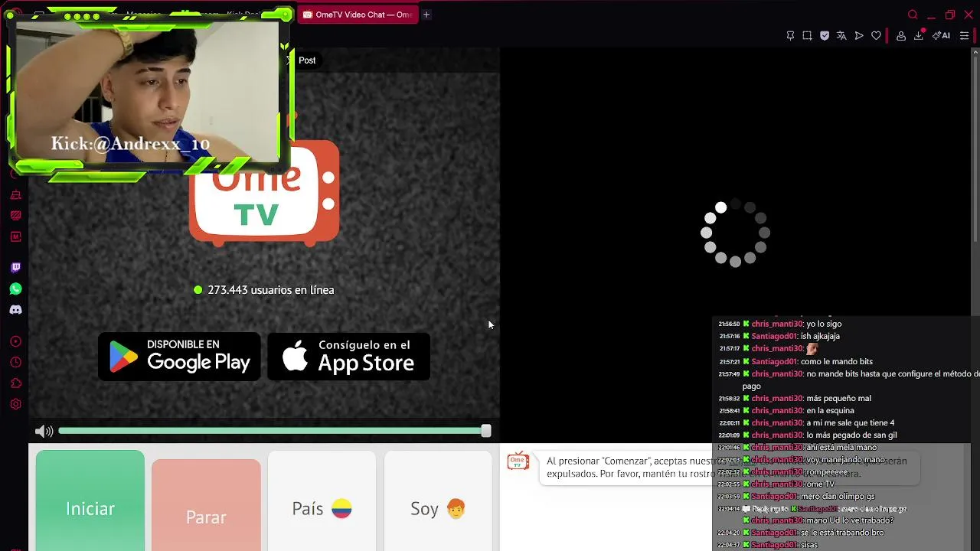
Task: Open Twitch from the browser sidebar
Action: tap(15, 267)
